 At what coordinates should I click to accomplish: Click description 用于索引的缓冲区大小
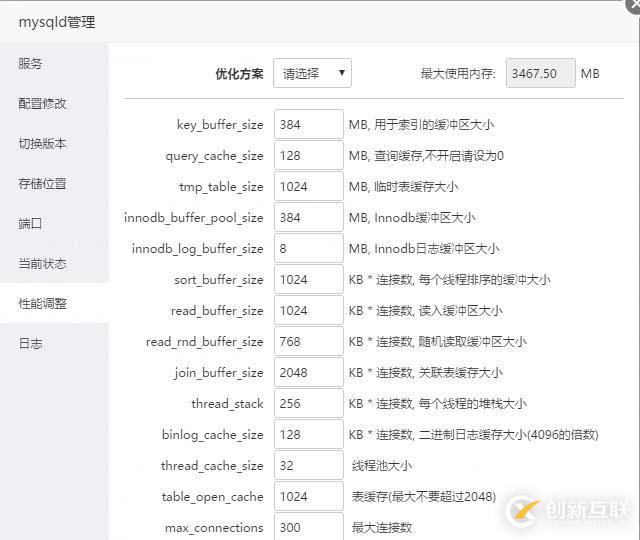[x=434, y=124]
